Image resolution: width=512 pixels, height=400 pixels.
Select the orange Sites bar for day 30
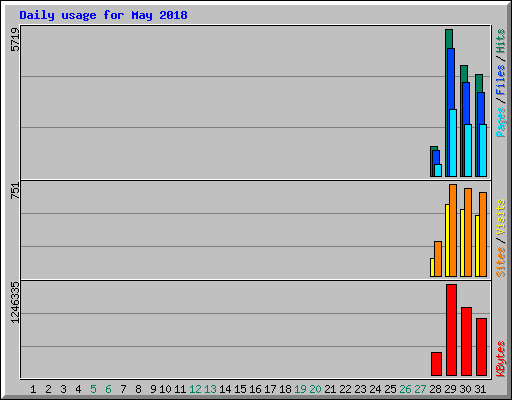pyautogui.click(x=468, y=232)
